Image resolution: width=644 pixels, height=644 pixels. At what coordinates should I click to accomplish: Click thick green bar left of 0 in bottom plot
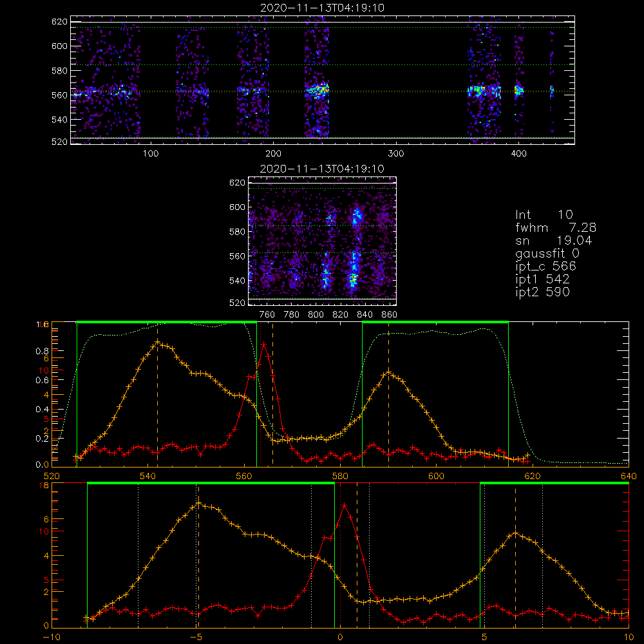pyautogui.click(x=211, y=484)
